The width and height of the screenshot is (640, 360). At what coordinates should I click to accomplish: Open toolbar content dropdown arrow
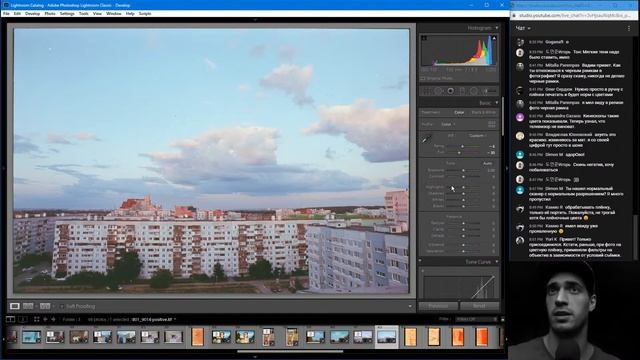[410, 306]
